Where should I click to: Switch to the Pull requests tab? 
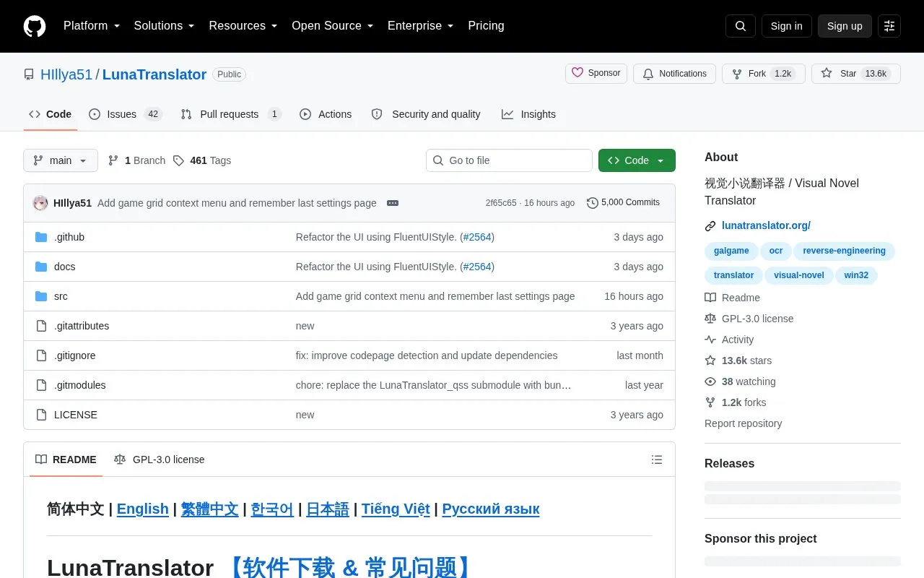230,114
